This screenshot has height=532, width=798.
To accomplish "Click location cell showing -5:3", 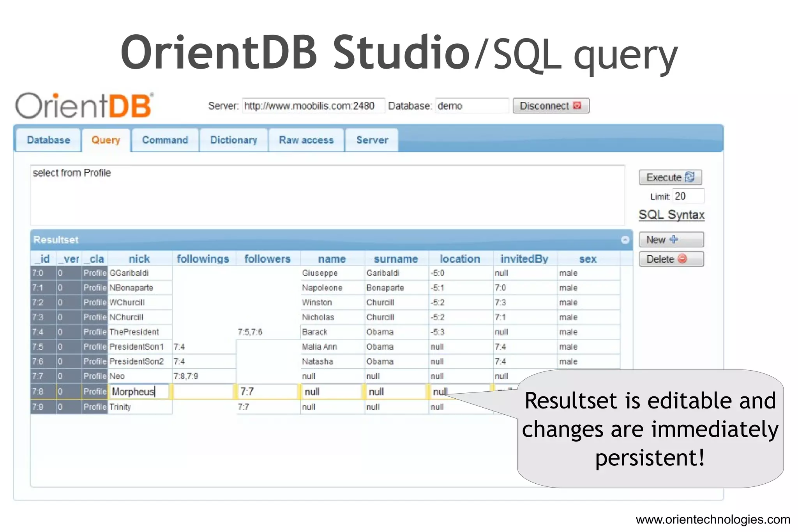I will click(461, 332).
